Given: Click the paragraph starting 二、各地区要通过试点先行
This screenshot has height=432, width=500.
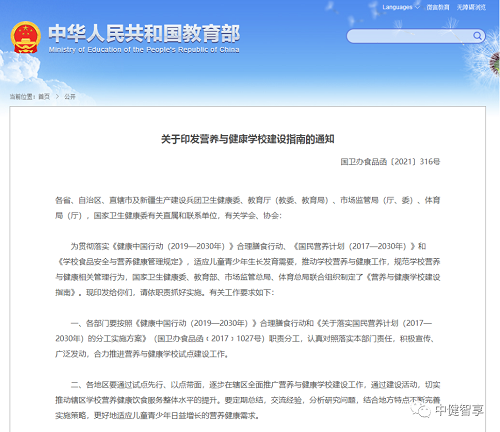Looking at the screenshot, I should coord(248,400).
